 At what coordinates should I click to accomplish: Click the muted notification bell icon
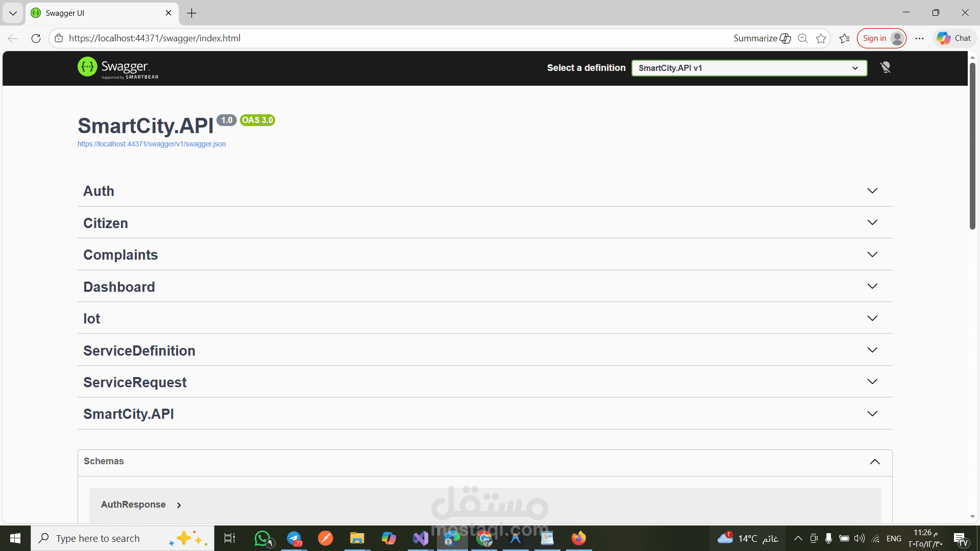886,67
